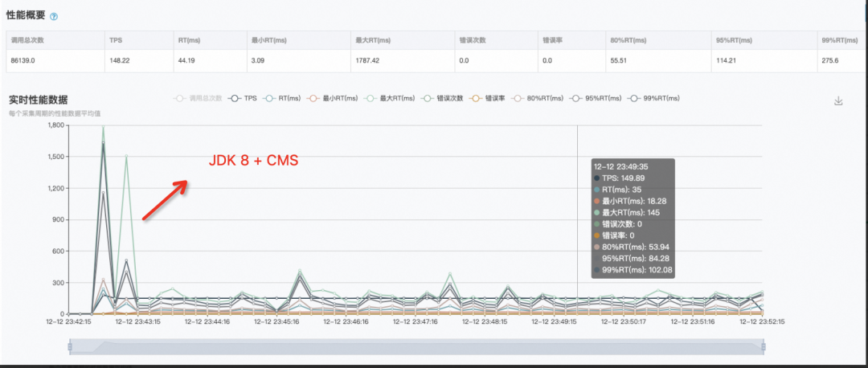The width and height of the screenshot is (868, 368).
Task: Select the 1787.42 maximum RT value
Action: pyautogui.click(x=367, y=61)
